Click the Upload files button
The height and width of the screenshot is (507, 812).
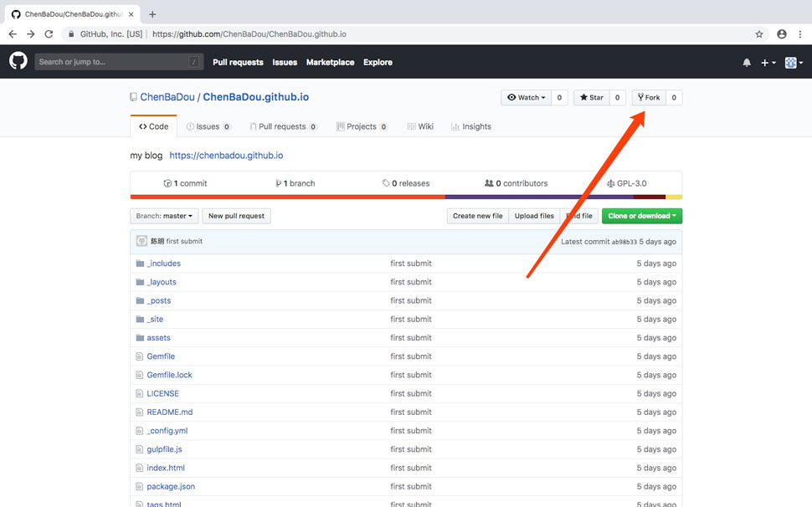(x=534, y=216)
